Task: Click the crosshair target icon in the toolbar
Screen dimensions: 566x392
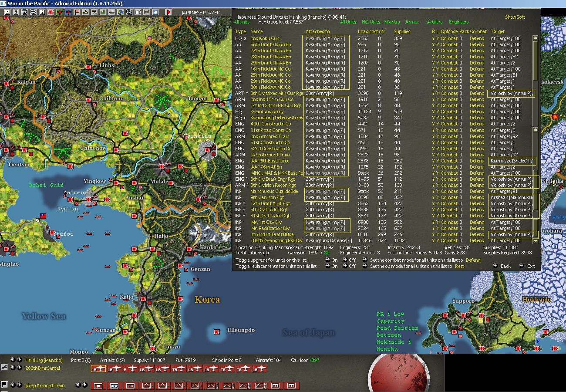Action: coord(129,12)
